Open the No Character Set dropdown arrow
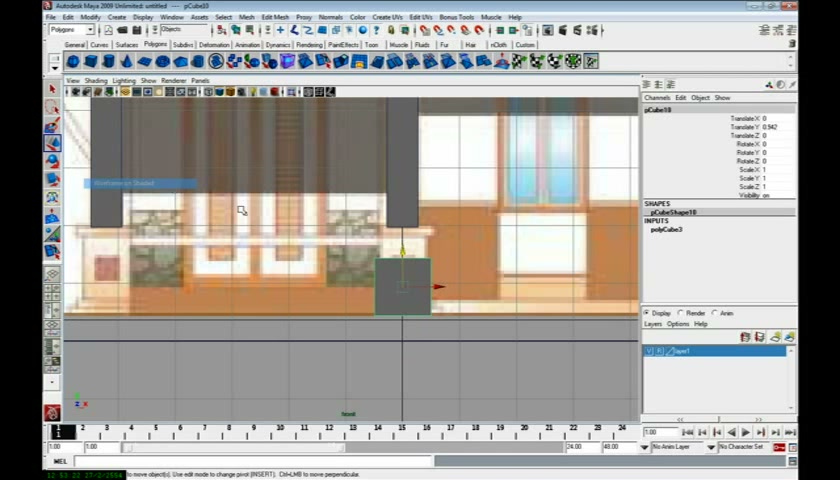840x480 pixels. coord(711,447)
